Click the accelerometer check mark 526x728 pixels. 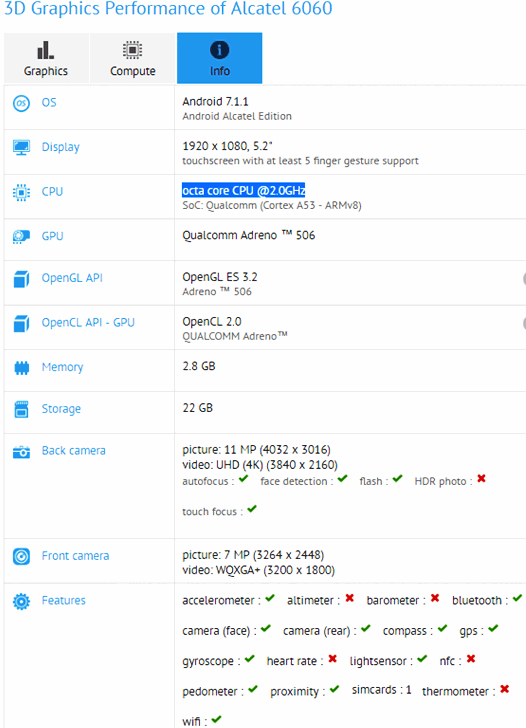click(270, 598)
